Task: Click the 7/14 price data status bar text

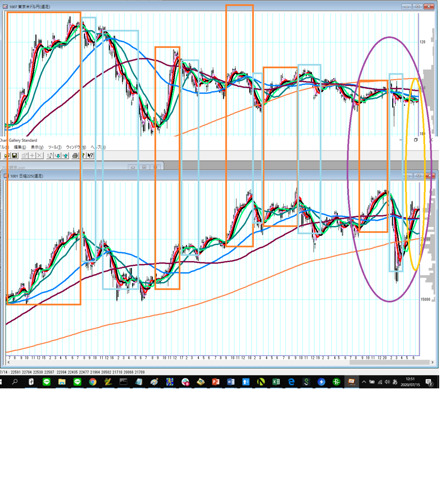Action: (72, 372)
